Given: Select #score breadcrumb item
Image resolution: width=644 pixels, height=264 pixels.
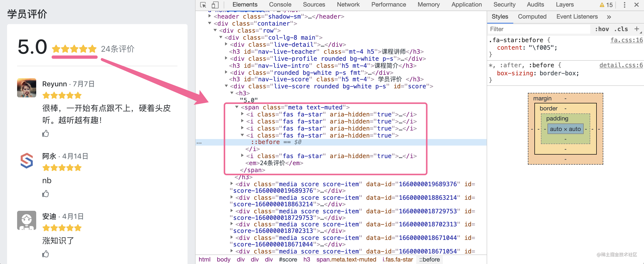Looking at the screenshot, I should pyautogui.click(x=288, y=259).
